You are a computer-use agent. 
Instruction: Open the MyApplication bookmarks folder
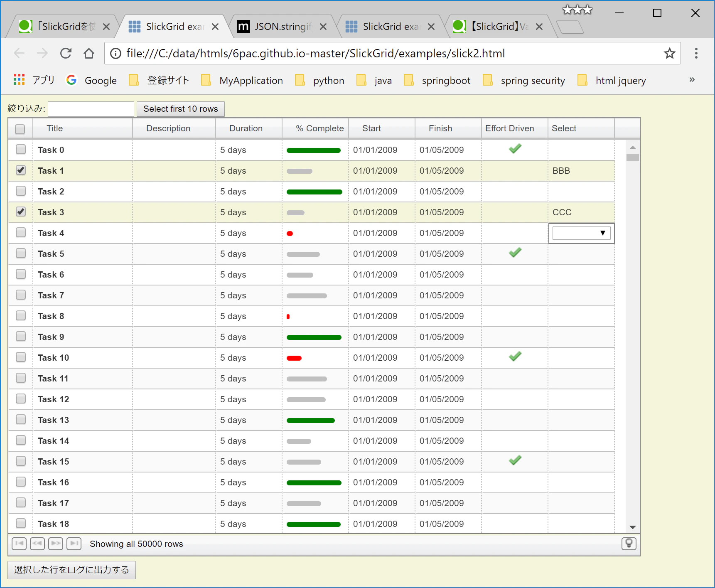point(242,80)
